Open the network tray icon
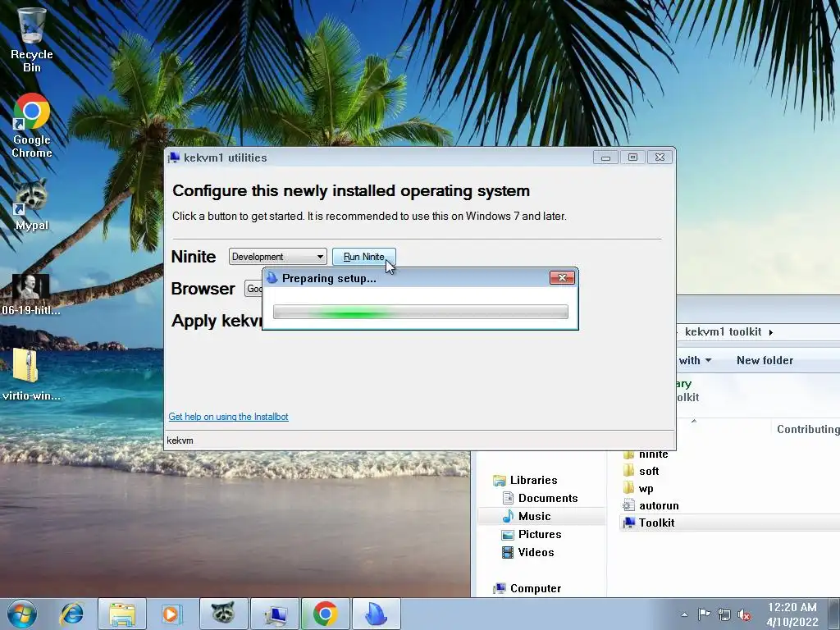Screen dimensions: 840x630 tap(724, 614)
